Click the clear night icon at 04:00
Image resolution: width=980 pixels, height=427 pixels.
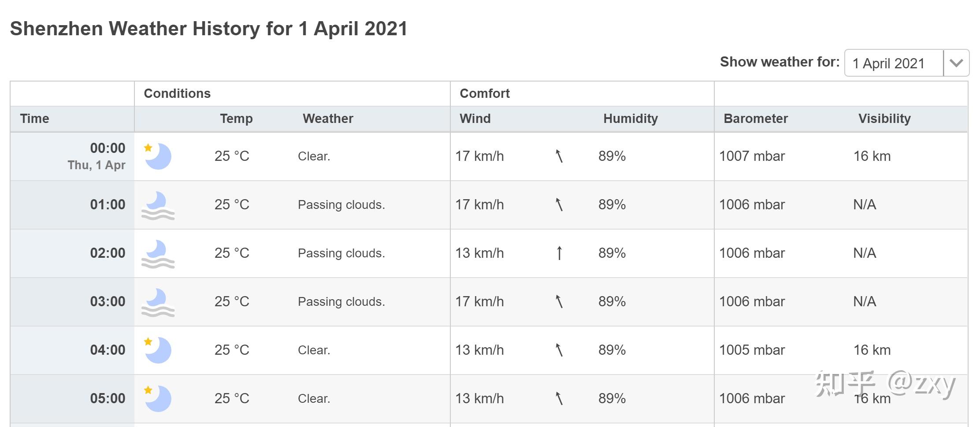coord(157,350)
